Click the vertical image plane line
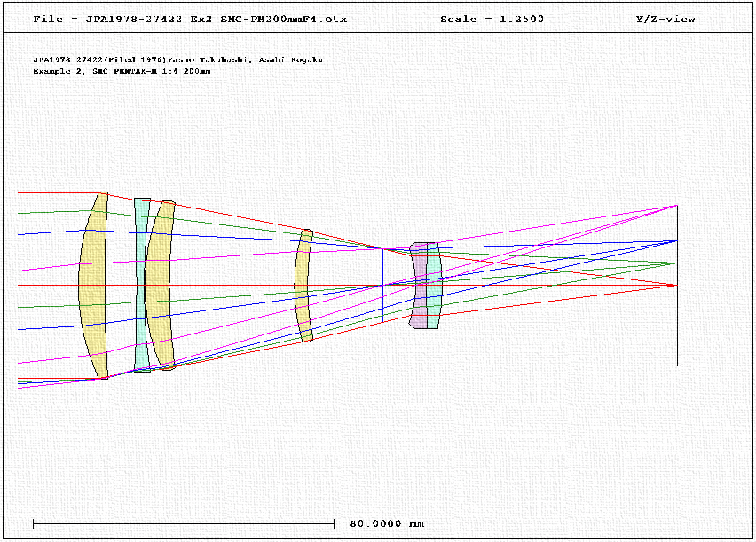This screenshot has height=542, width=756. 677,286
